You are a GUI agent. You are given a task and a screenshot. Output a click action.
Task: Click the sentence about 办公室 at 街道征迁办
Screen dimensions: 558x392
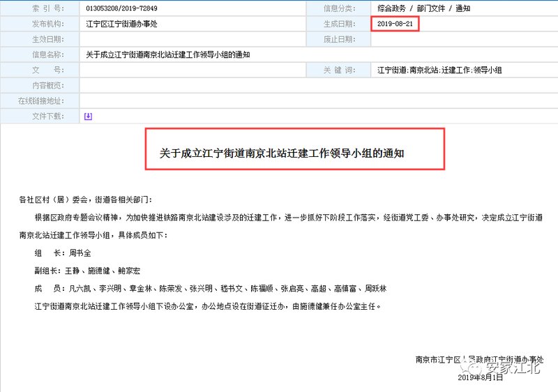click(x=207, y=306)
